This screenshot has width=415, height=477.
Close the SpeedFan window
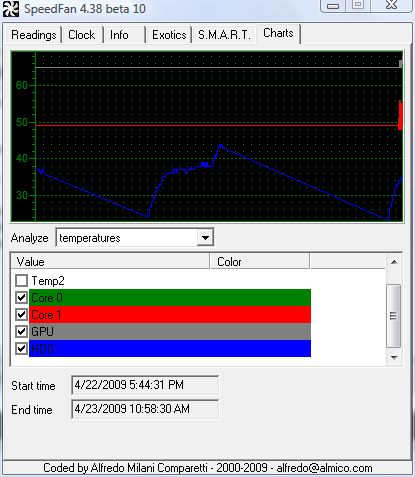point(391,6)
